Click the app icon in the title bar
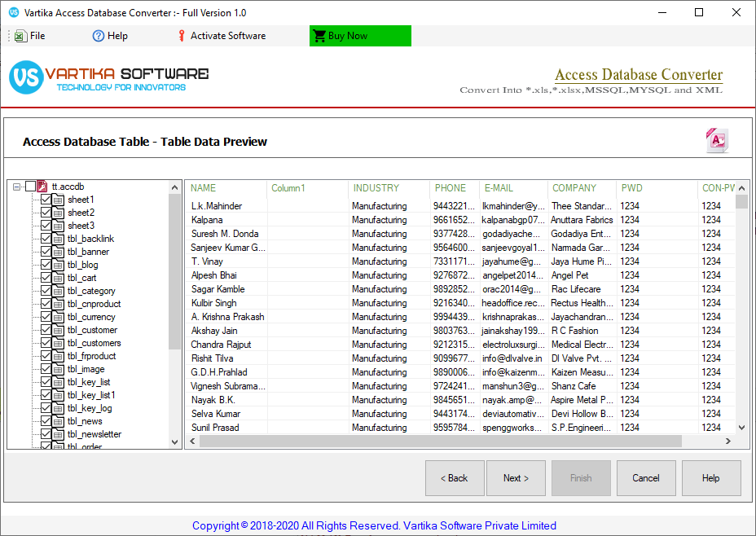The height and width of the screenshot is (536, 756). click(x=14, y=12)
